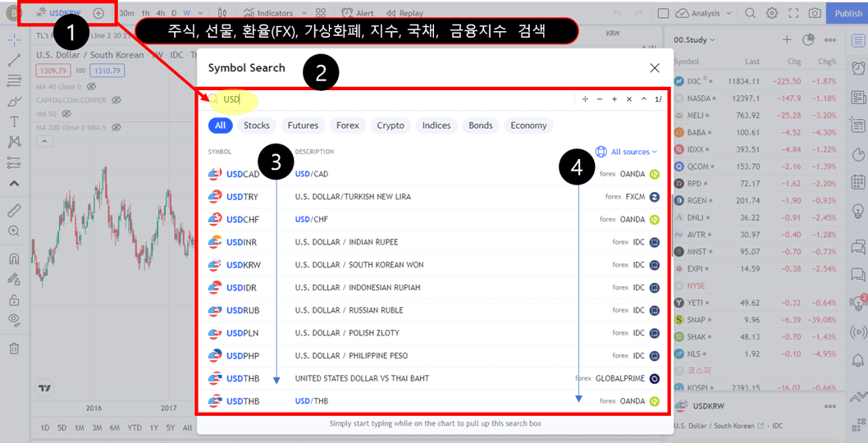Add symbol to watchlist plus icon
This screenshot has height=443, width=868.
click(x=787, y=40)
